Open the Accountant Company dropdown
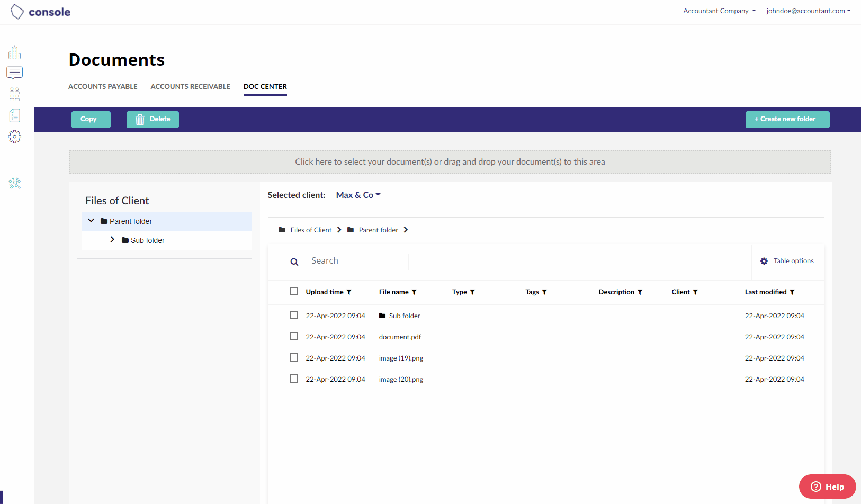The image size is (861, 504). pyautogui.click(x=720, y=11)
